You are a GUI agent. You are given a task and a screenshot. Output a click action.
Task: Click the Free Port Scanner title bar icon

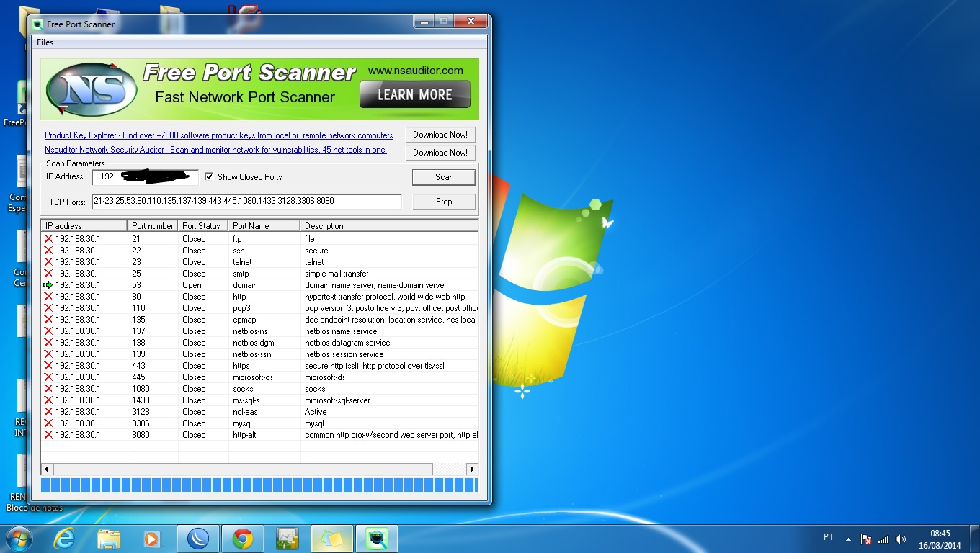(x=37, y=24)
